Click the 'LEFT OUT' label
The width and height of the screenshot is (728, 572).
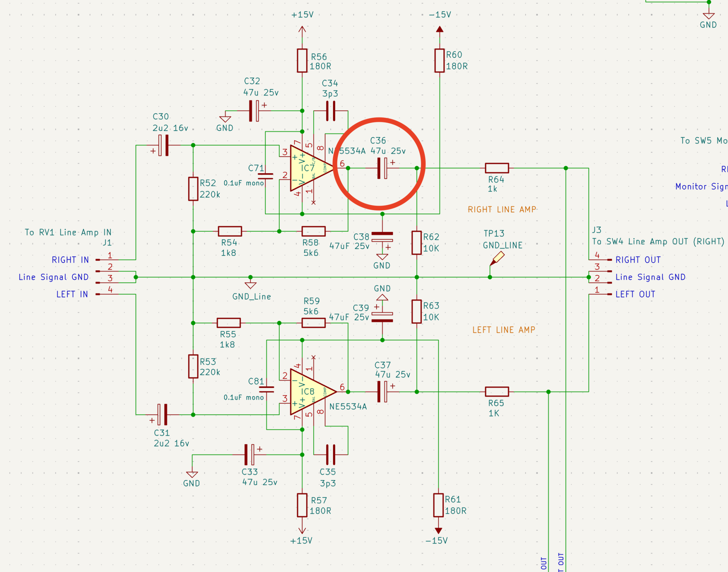click(x=635, y=294)
